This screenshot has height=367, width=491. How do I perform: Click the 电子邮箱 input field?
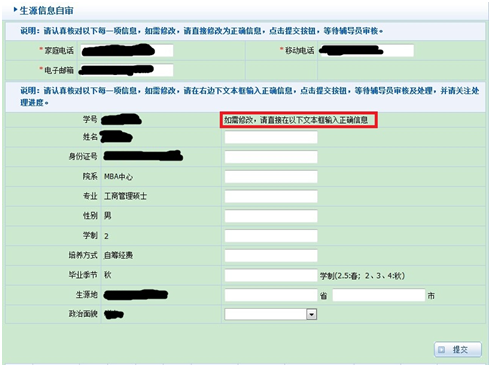[x=127, y=70]
